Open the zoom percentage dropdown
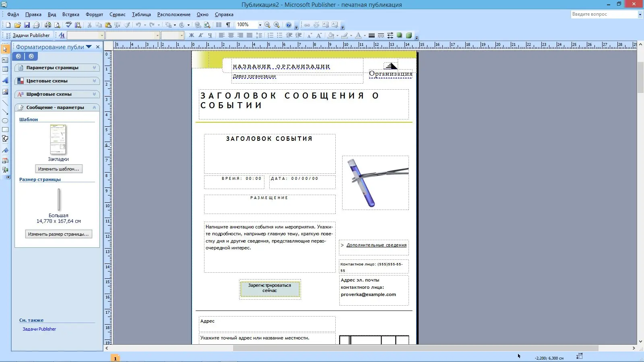Image resolution: width=644 pixels, height=362 pixels. [x=260, y=25]
